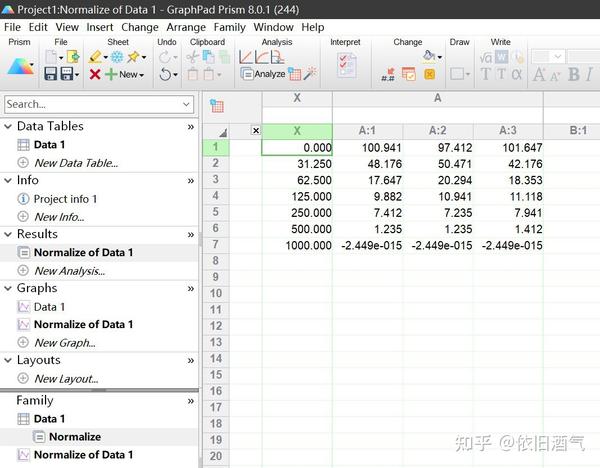Click double chevron beside Data Tables
Screen dimensions: 600x468
[191, 127]
